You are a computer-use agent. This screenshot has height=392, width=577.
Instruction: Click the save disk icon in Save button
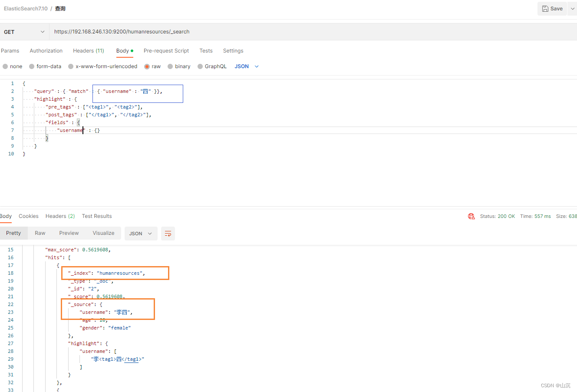(545, 9)
